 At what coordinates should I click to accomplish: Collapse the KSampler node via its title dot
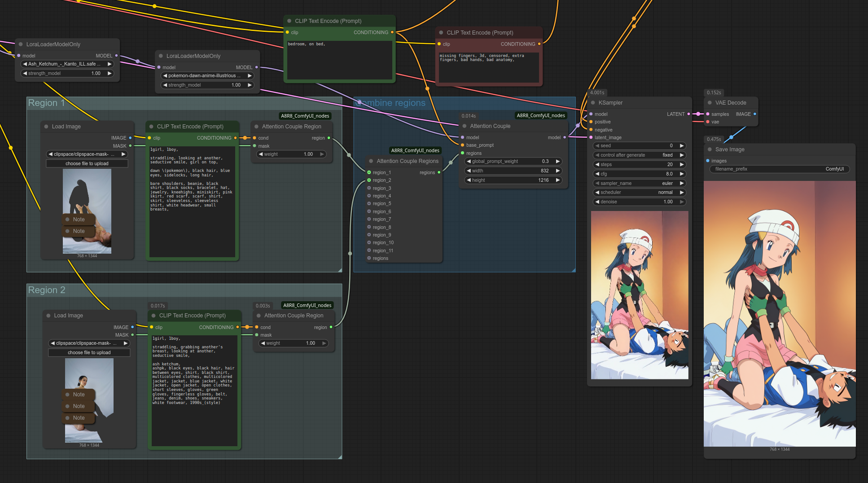coord(593,103)
